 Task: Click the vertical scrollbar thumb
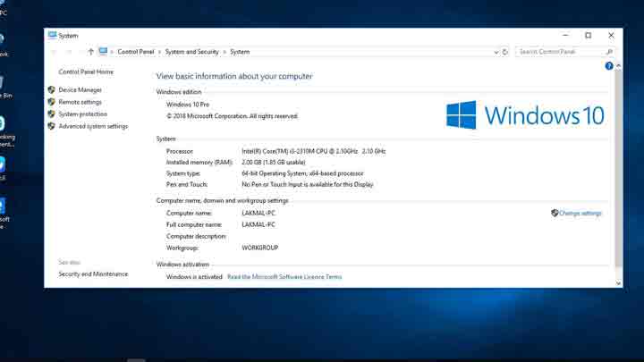618,168
